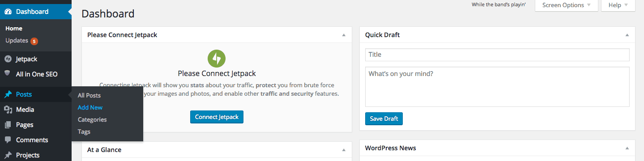Screen dimensions: 644x161
Task: Click the At a Glance panel title
Action: pyautogui.click(x=104, y=150)
